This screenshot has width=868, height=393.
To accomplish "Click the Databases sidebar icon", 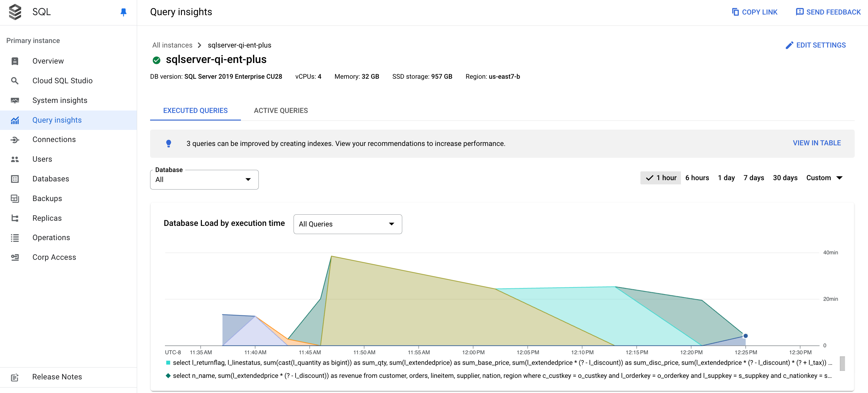I will coord(15,178).
